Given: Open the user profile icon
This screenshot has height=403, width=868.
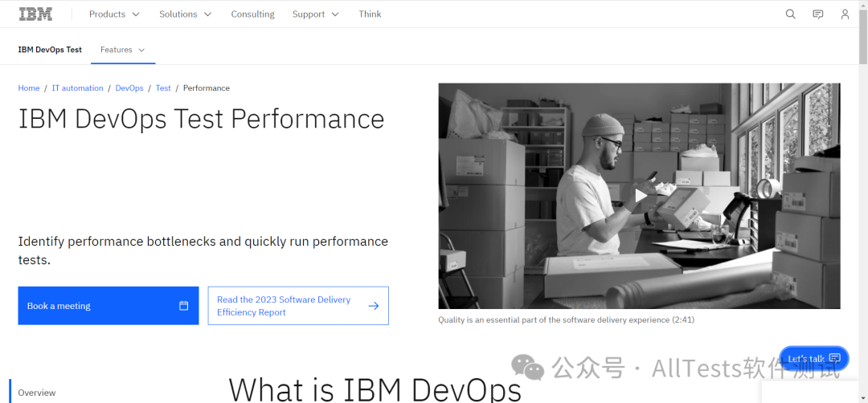Looking at the screenshot, I should pyautogui.click(x=845, y=14).
